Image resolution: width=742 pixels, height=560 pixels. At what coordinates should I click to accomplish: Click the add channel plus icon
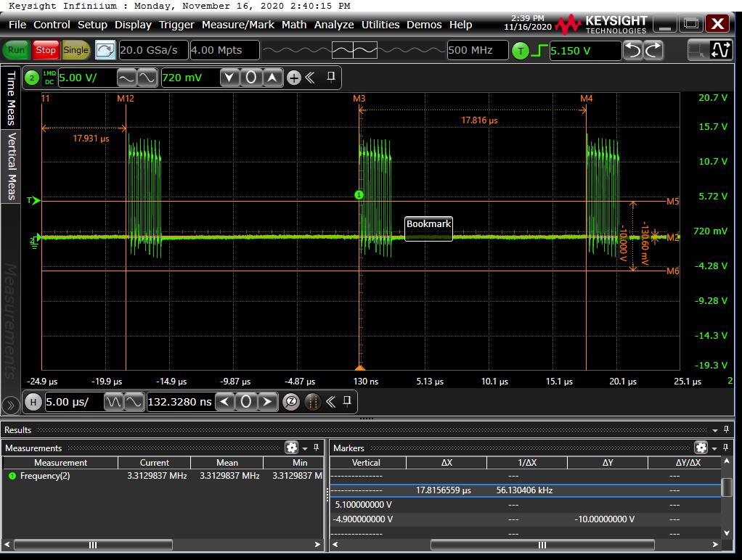click(293, 78)
